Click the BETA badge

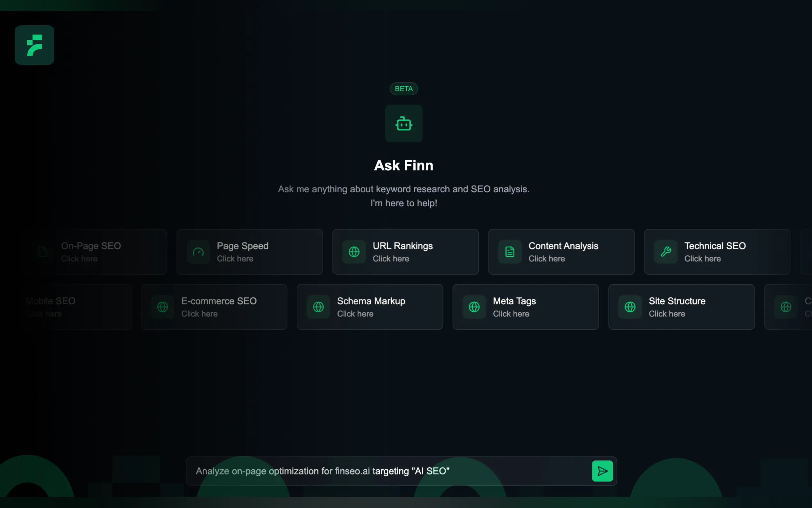[403, 89]
